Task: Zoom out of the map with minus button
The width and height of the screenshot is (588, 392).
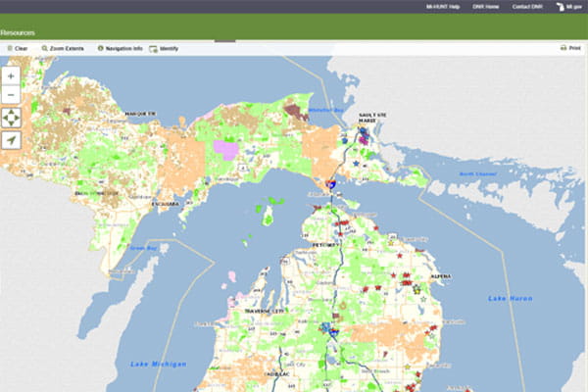Action: pos(11,95)
